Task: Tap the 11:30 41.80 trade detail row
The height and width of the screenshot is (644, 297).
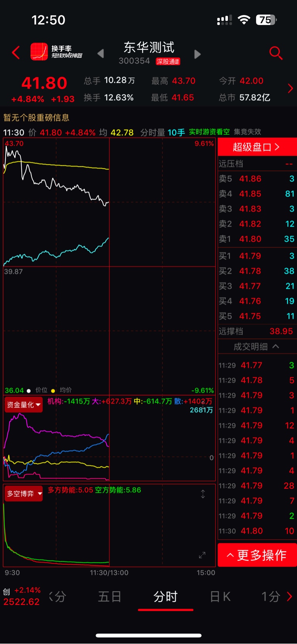Action: pos(257,531)
